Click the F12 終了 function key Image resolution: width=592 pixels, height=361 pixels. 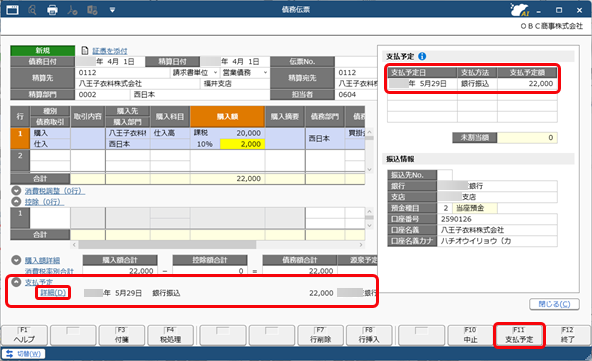tap(567, 335)
